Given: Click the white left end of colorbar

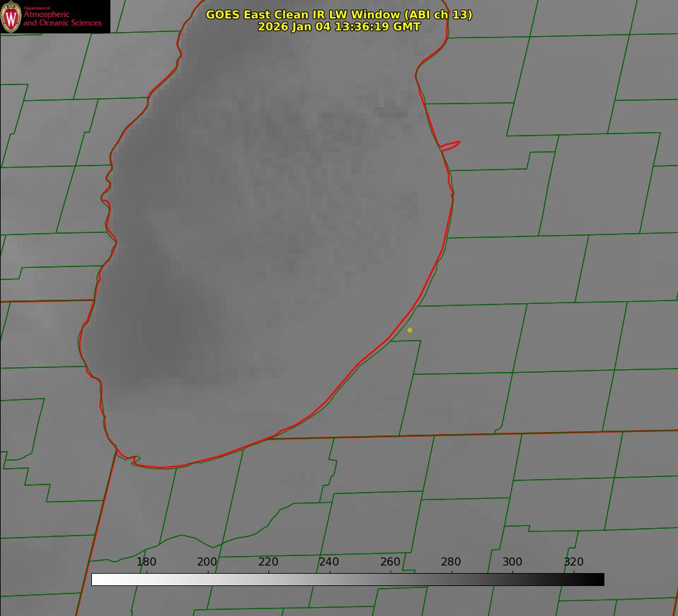Looking at the screenshot, I should click(97, 580).
